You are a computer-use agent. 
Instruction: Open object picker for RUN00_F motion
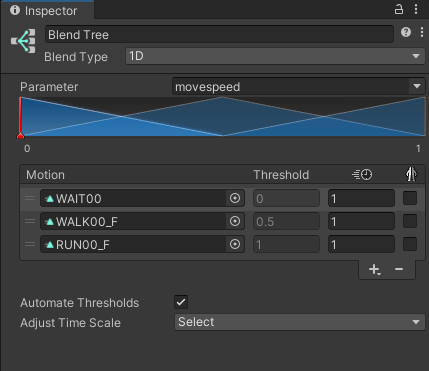[x=235, y=244]
